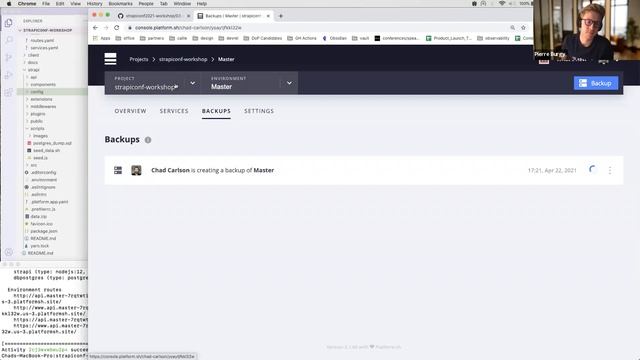Open the design bookmarks folder

point(204,38)
